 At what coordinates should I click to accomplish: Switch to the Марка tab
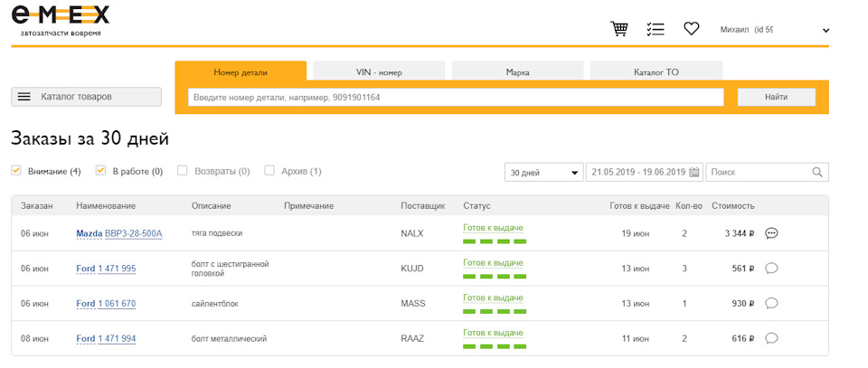517,72
